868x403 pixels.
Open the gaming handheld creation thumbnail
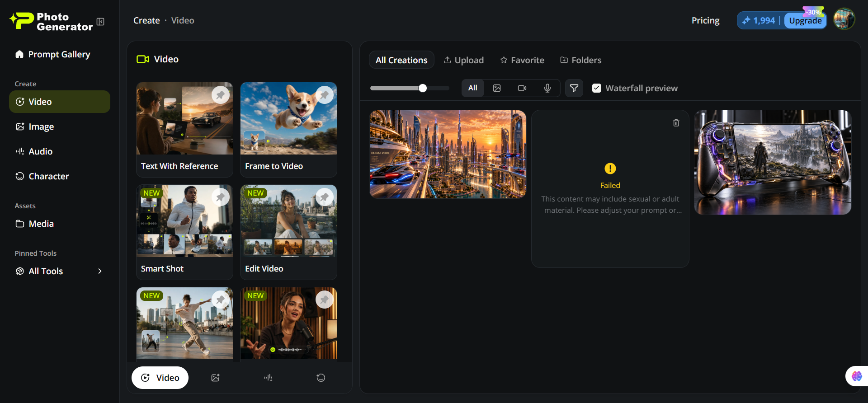pos(773,162)
